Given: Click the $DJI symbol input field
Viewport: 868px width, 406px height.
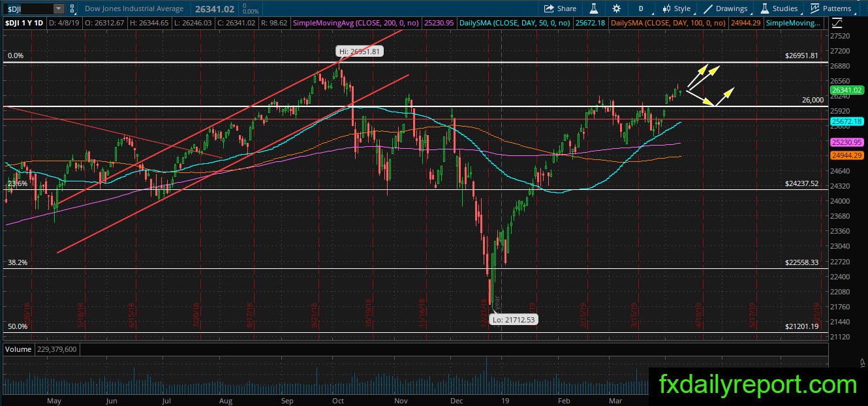Looking at the screenshot, I should pyautogui.click(x=27, y=8).
